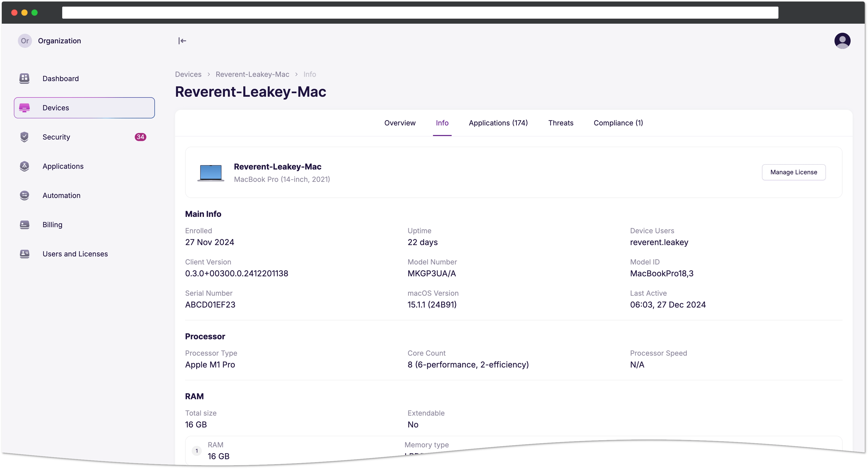Open the user profile avatar
Viewport: 868px width, 469px height.
pyautogui.click(x=842, y=41)
